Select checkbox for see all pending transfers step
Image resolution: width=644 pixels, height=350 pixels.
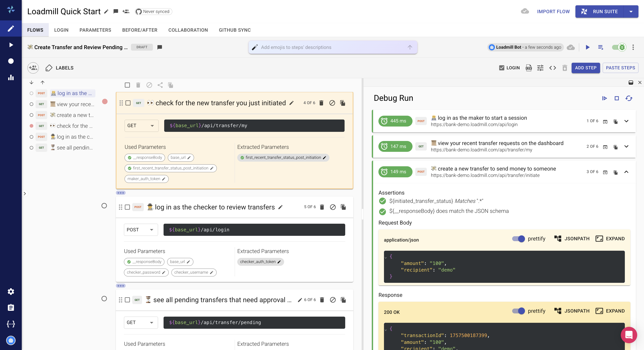127,300
